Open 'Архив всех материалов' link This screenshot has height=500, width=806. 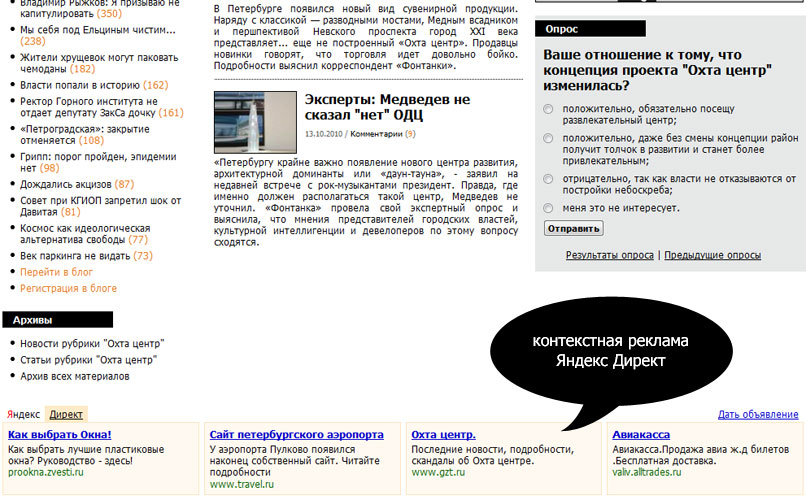tap(75, 376)
